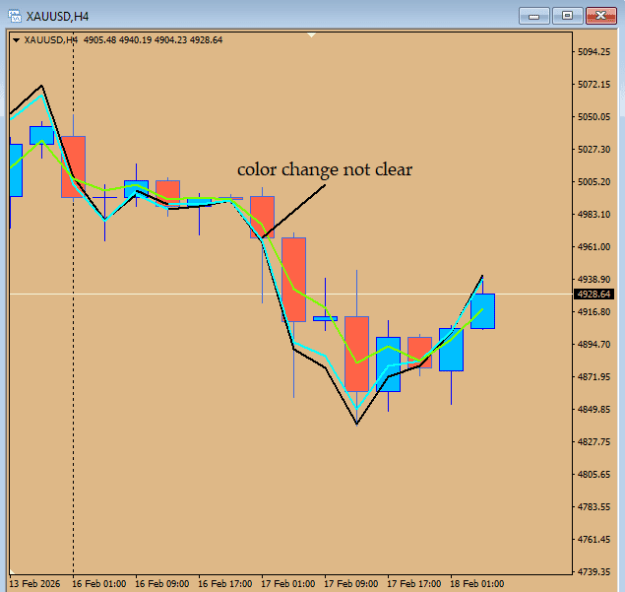The height and width of the screenshot is (592, 625).
Task: Click the 17 Feb 09:00 time label
Action: [x=351, y=584]
